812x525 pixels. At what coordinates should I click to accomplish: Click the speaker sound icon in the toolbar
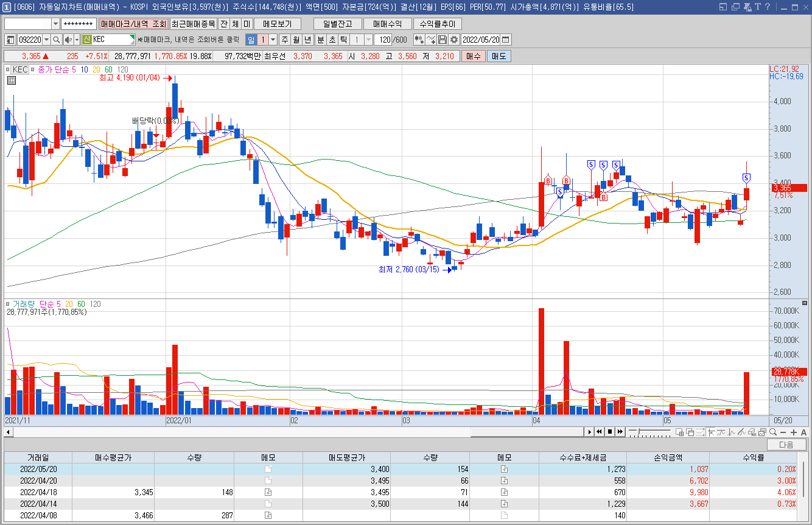pos(68,40)
